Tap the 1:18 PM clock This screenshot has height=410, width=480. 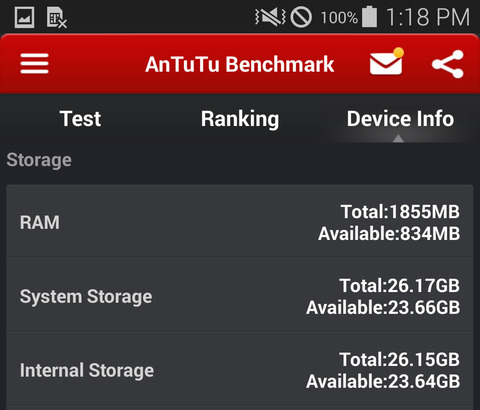tap(428, 17)
